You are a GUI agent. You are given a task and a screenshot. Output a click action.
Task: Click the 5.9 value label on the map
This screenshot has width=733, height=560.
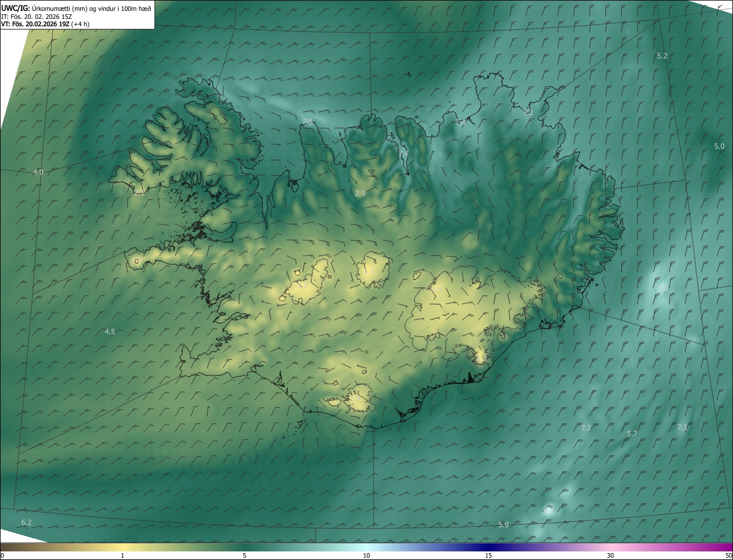(503, 524)
